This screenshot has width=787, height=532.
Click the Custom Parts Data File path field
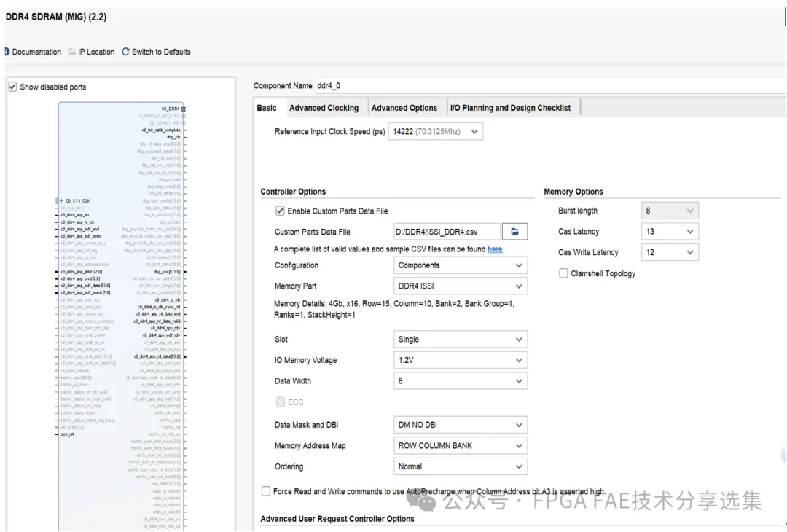pos(447,231)
